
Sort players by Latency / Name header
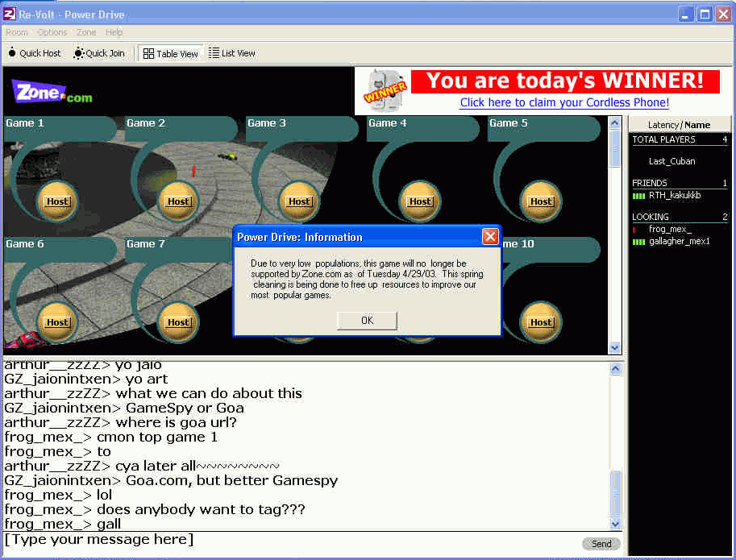pyautogui.click(x=680, y=125)
